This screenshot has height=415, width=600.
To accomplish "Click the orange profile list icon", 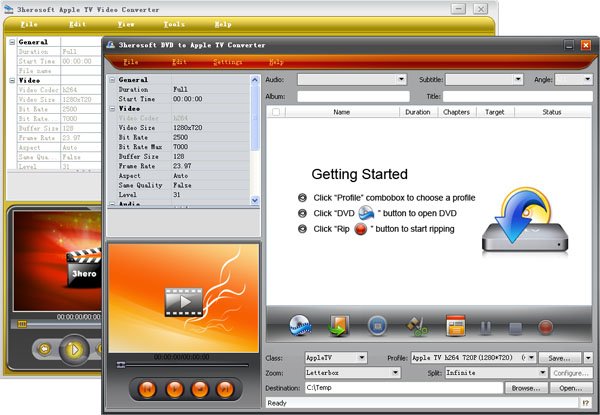I will 455,325.
